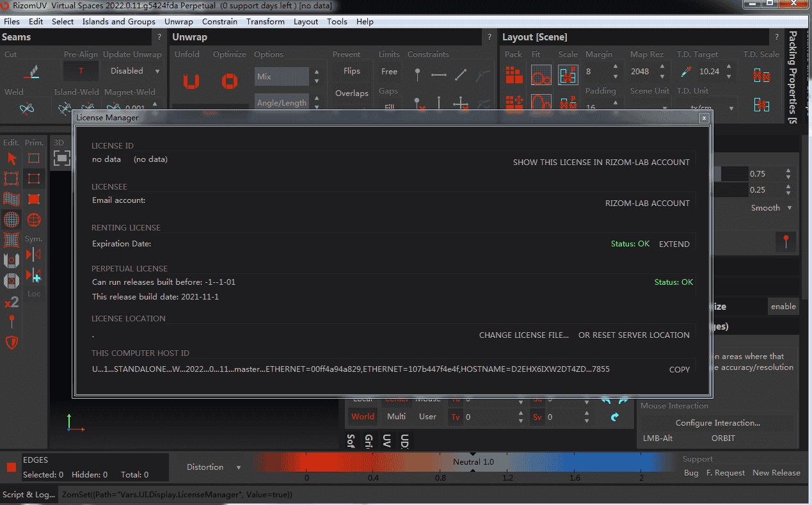
Task: Open the Update Unwrap Disabled dropdown
Action: [132, 71]
